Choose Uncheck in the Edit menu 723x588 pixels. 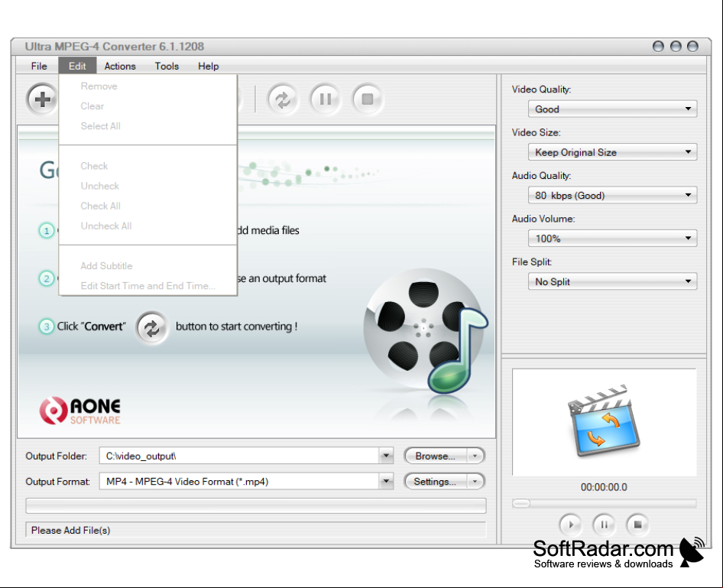pos(148,186)
